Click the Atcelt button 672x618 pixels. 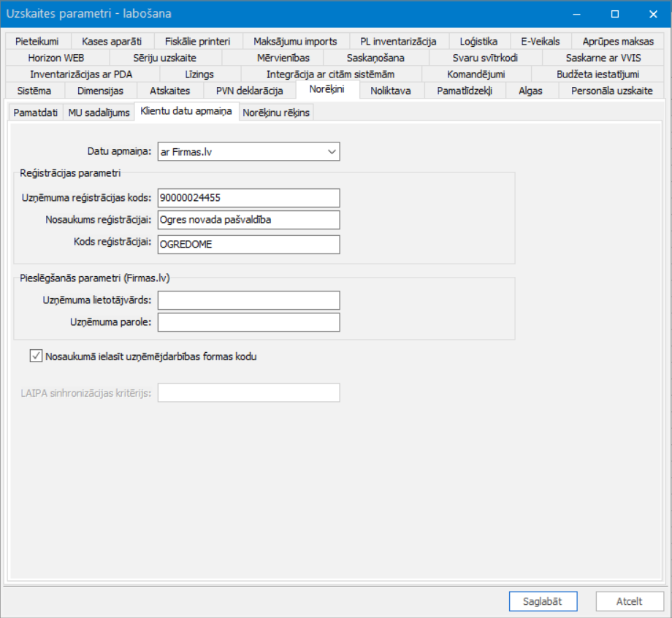629,601
